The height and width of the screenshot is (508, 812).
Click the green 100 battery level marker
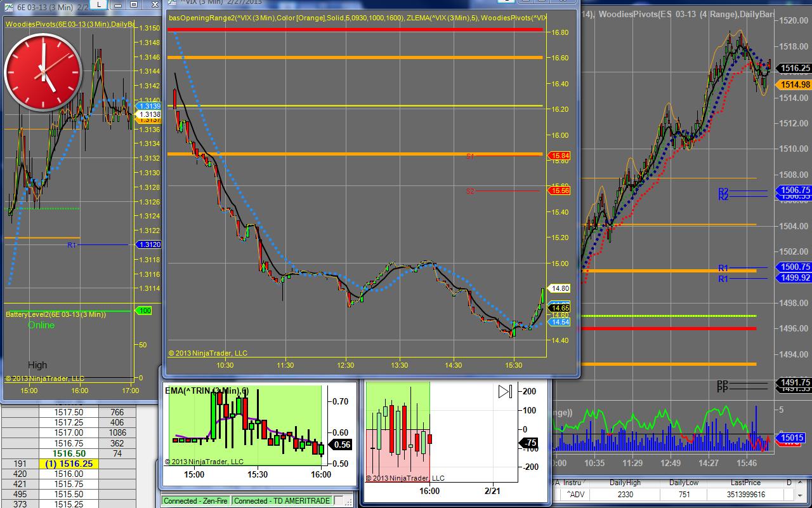(144, 311)
